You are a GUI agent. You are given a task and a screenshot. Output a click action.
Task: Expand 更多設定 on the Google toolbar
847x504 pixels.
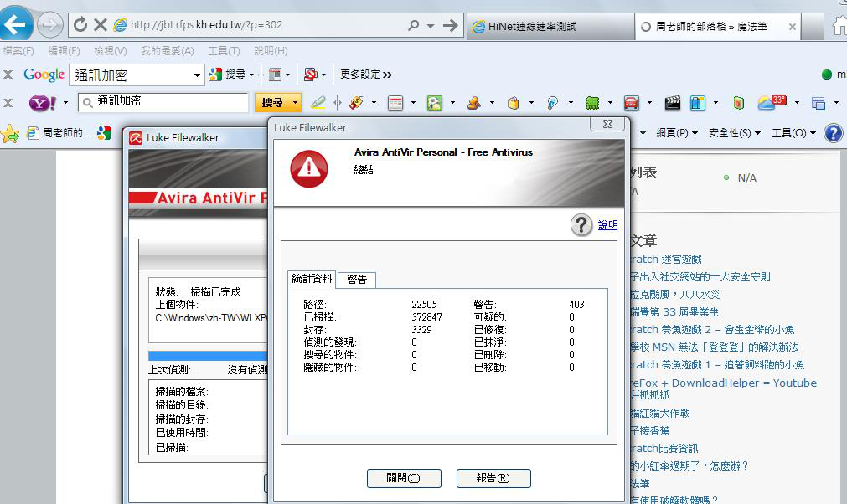click(366, 75)
